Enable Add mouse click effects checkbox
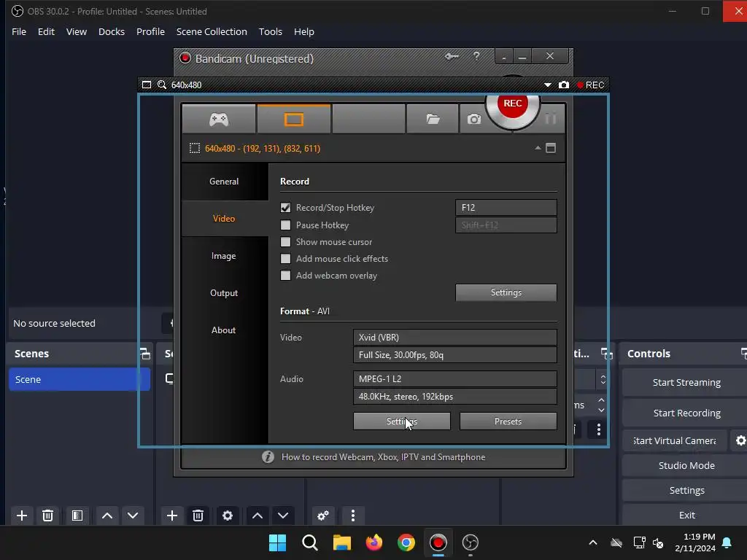This screenshot has width=747, height=560. pyautogui.click(x=285, y=259)
